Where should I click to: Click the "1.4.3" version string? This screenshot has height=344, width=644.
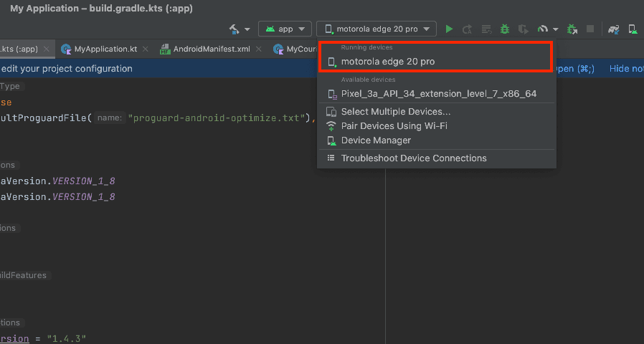[66, 339]
